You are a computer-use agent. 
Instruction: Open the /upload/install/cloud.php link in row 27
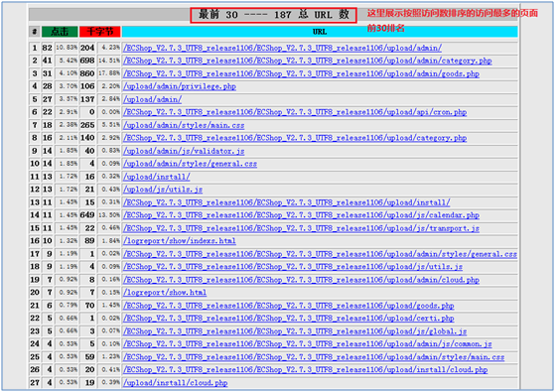tap(175, 383)
